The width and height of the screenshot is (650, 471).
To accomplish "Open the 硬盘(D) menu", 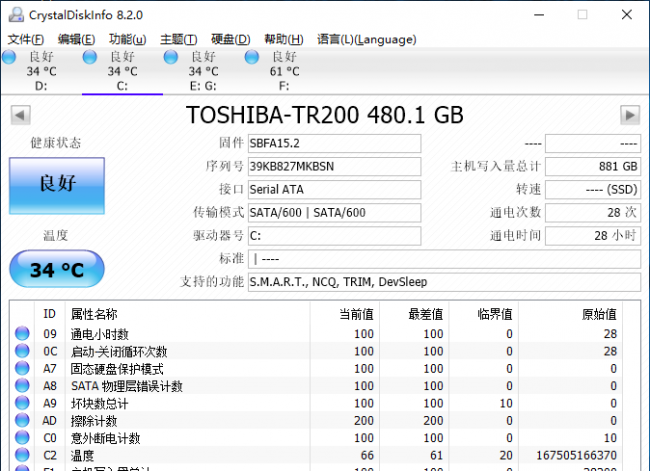I will click(x=230, y=39).
